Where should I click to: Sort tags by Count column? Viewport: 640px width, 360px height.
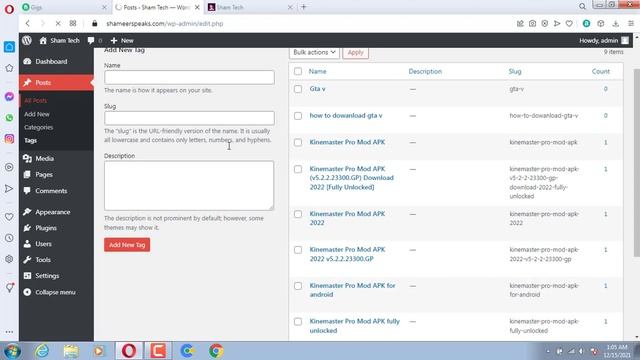point(601,71)
